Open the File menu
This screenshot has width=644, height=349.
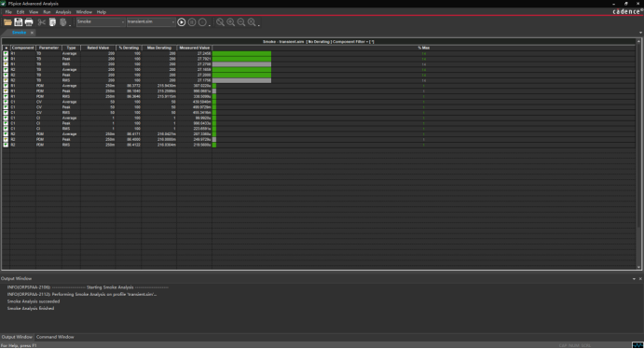[x=8, y=12]
